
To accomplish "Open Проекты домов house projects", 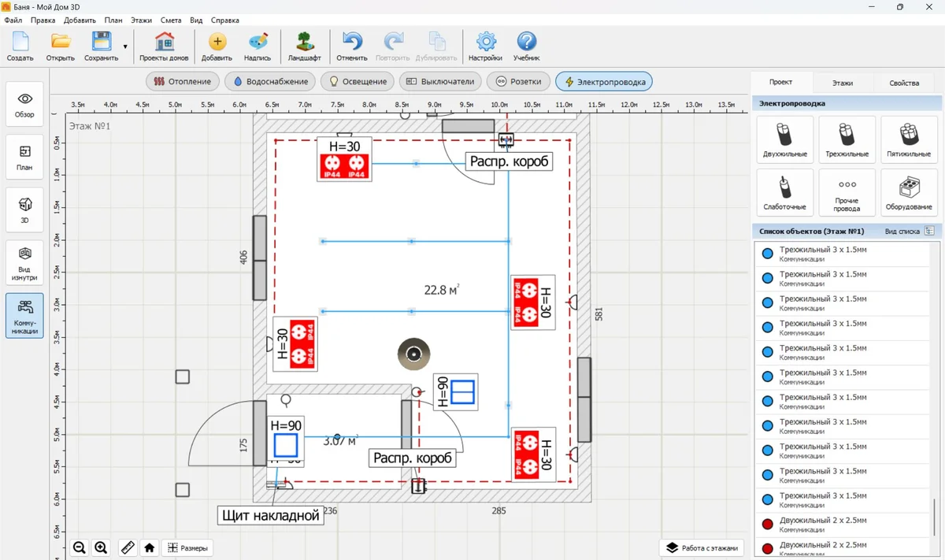I will pos(165,46).
